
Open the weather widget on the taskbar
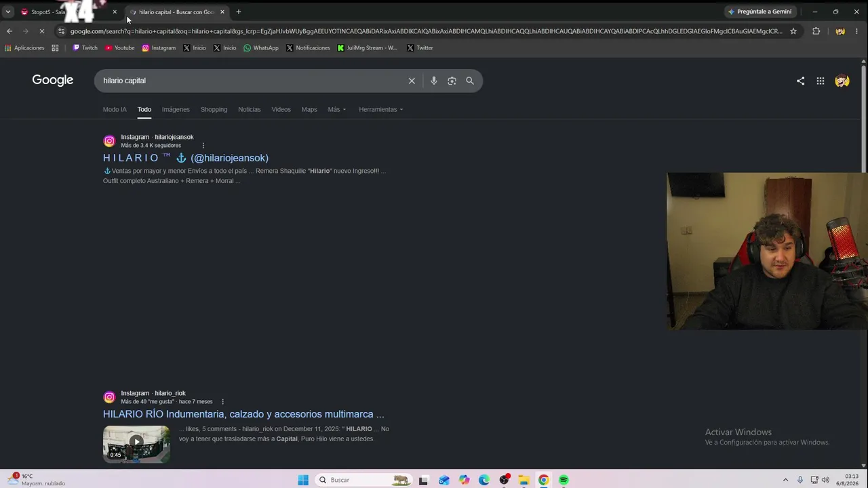(37, 480)
